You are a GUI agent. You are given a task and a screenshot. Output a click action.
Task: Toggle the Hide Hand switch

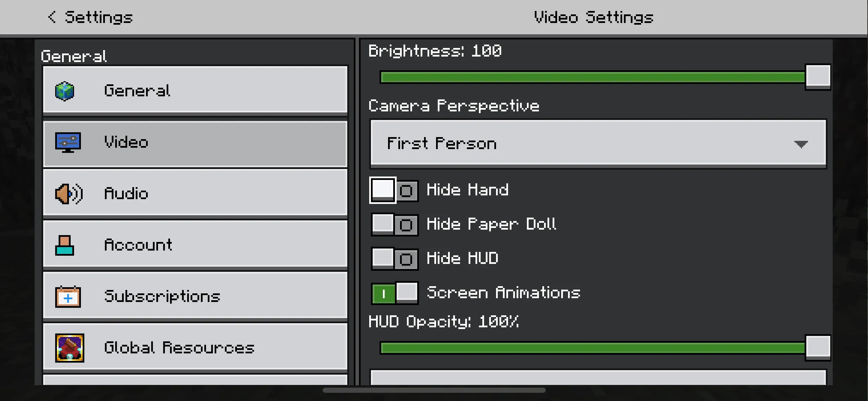point(394,190)
